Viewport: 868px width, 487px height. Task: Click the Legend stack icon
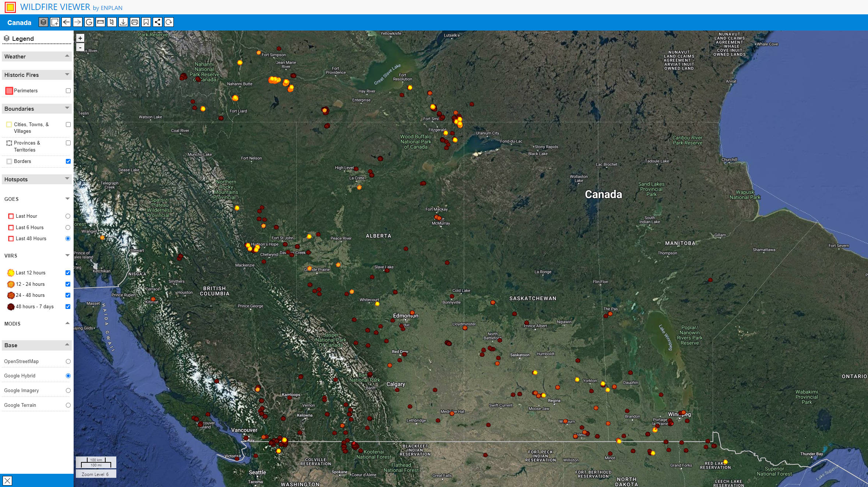pos(7,38)
